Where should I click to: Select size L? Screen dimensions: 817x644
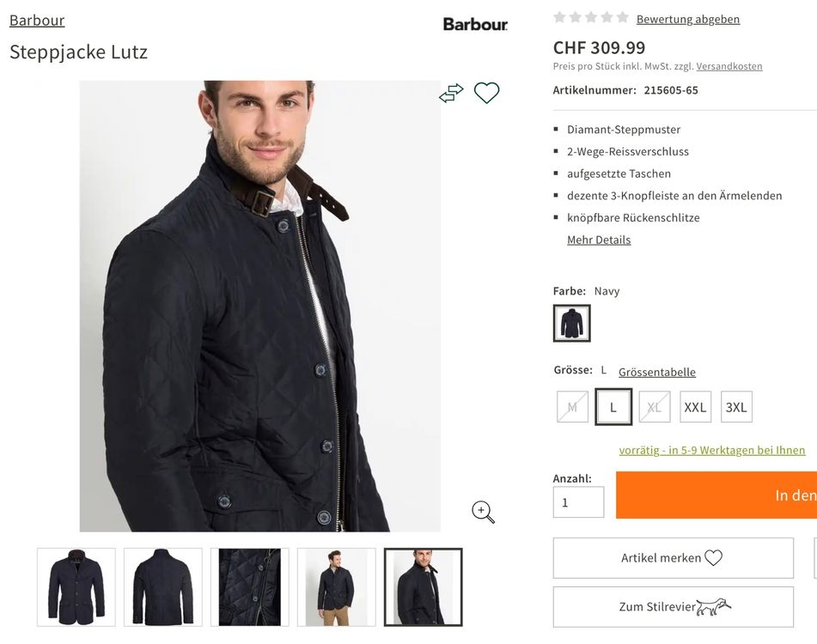click(613, 407)
